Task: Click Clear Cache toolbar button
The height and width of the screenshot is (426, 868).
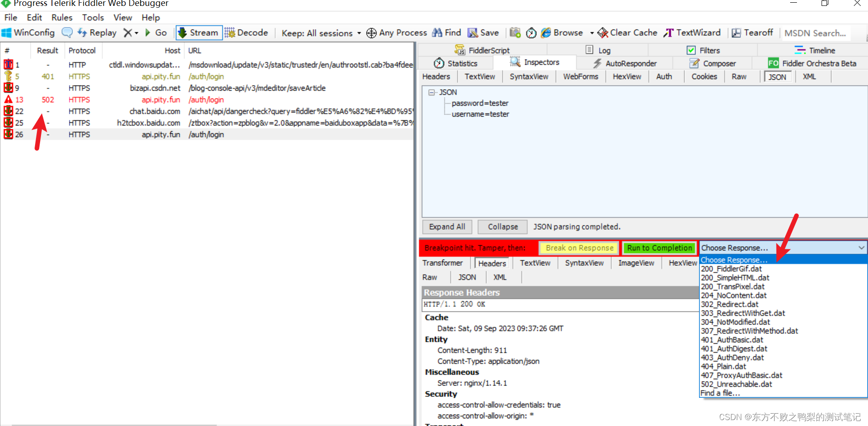Action: [628, 33]
